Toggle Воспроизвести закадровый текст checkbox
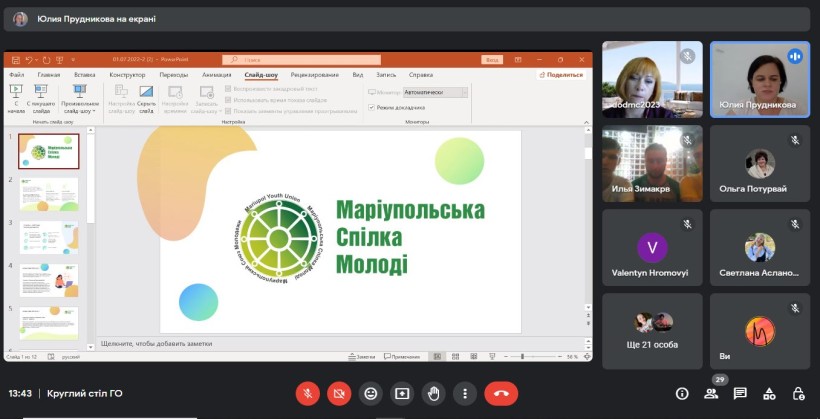Screen dimensions: 820x419 click(227, 89)
